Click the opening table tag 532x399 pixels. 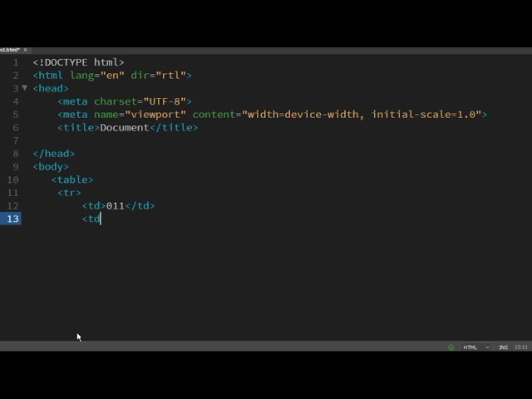tap(72, 180)
